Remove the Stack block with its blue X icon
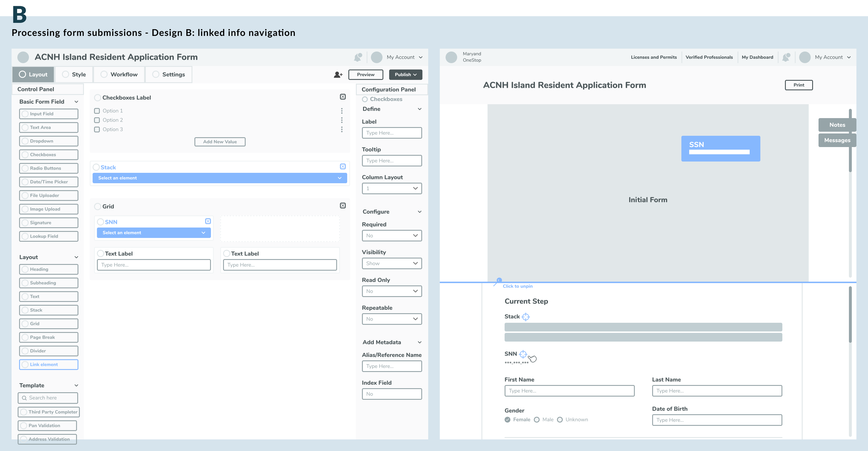Screen dimensions: 868x451 [343, 166]
